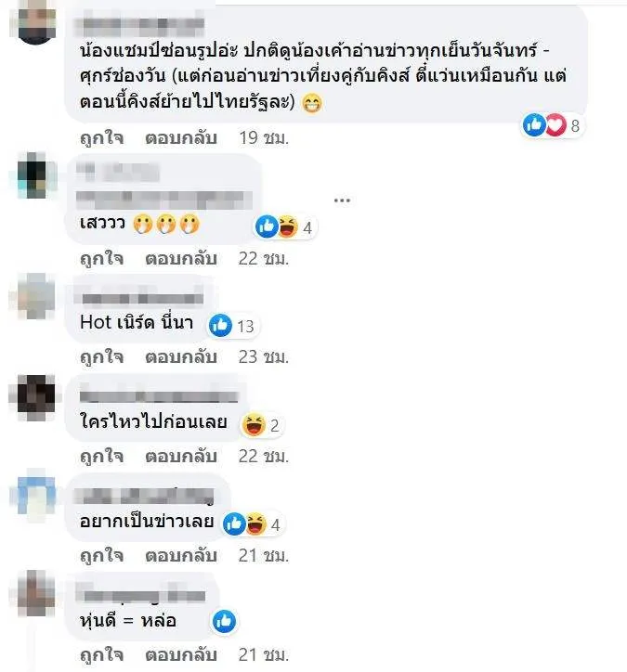Click the like reaction icon with count 8
This screenshot has height=672, width=627.
(534, 125)
